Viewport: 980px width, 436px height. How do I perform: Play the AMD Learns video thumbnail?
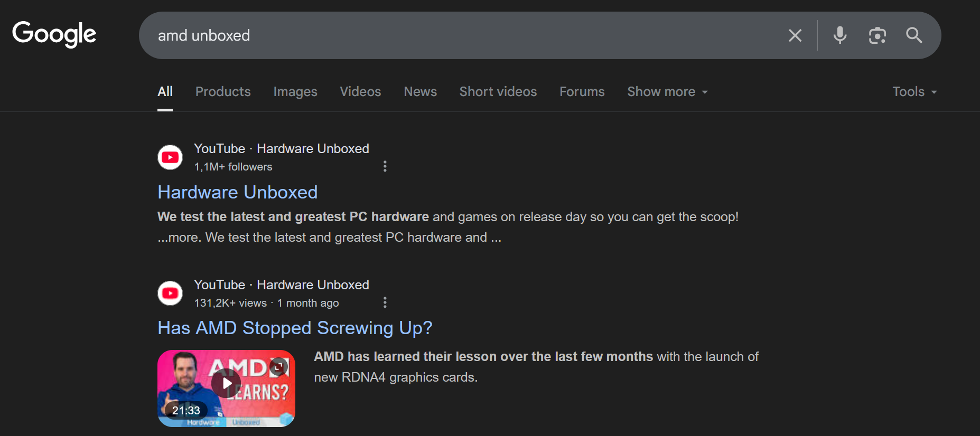tap(226, 383)
